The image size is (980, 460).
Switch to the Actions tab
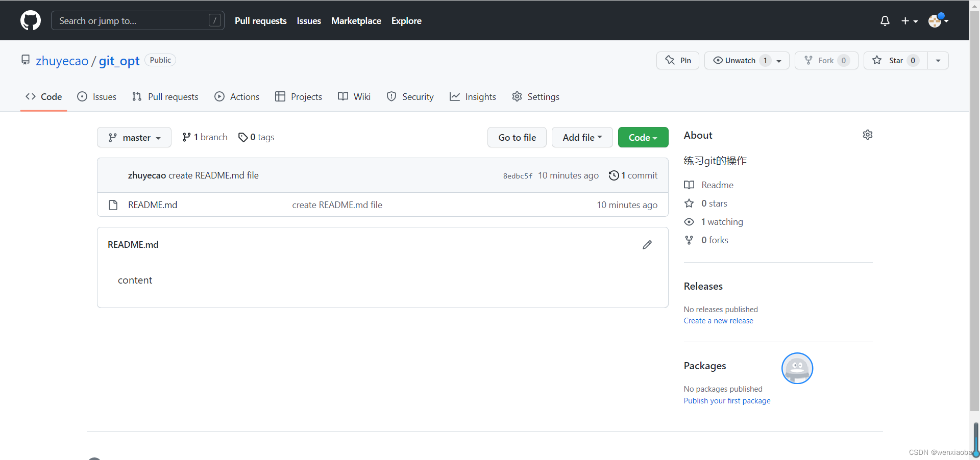237,96
